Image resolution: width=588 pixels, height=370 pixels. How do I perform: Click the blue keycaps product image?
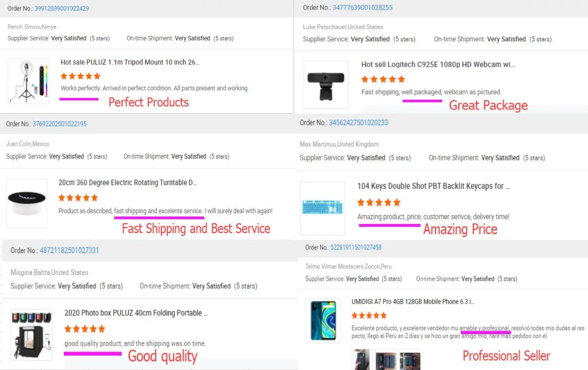[322, 208]
